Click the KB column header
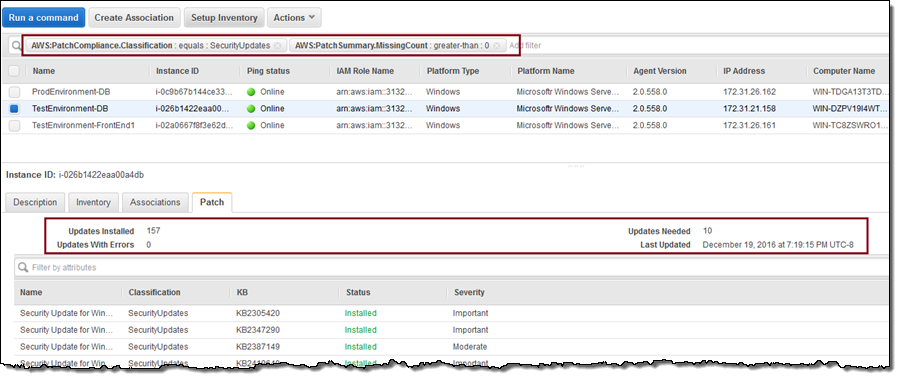The width and height of the screenshot is (900, 379). 242,292
